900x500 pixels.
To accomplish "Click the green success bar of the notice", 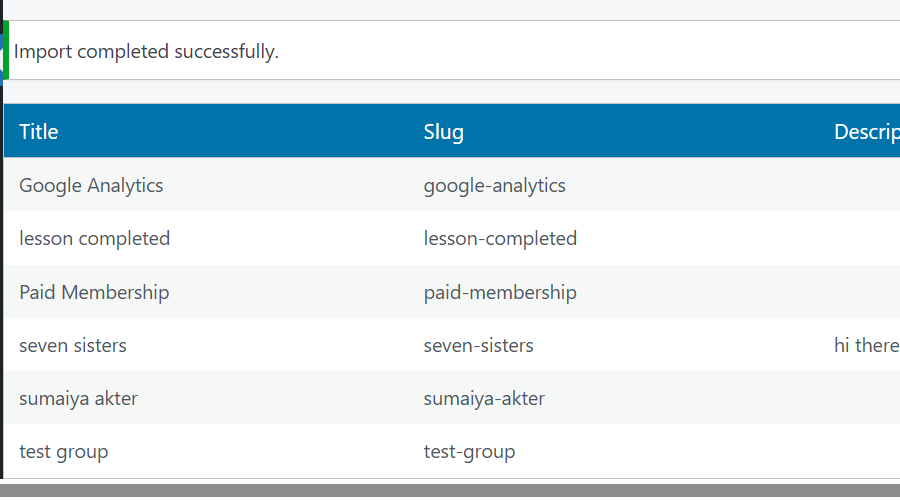I will click(6, 50).
